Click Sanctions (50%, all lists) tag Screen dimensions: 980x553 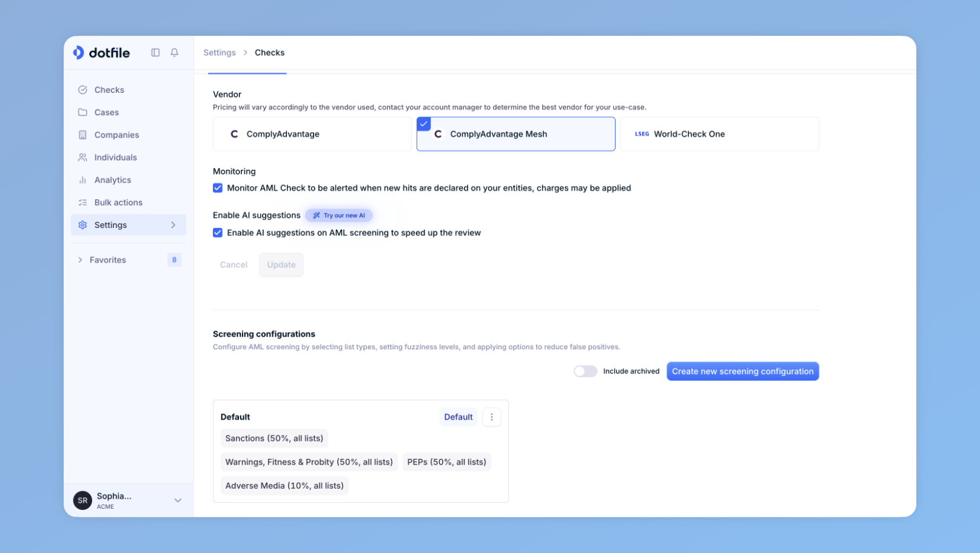pos(274,438)
